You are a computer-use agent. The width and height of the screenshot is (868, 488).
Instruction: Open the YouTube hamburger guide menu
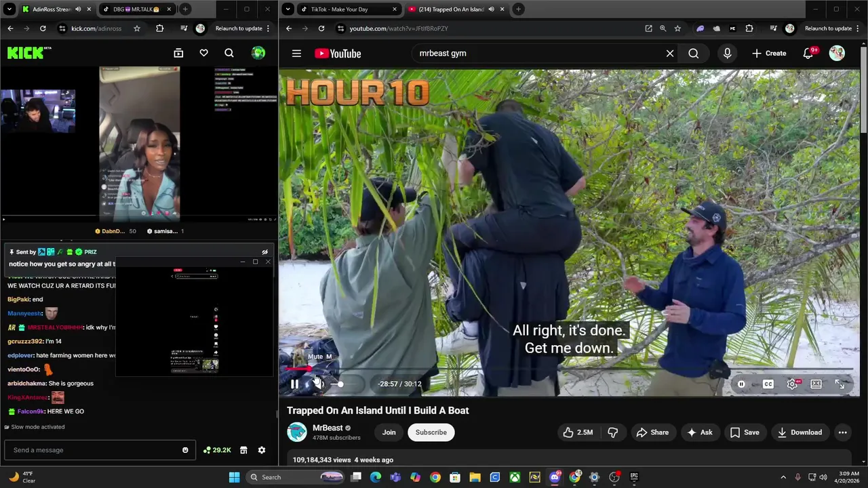(296, 54)
